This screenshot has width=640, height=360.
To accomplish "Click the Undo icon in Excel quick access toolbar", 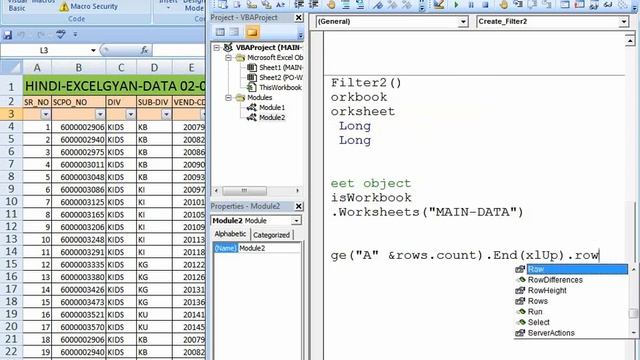I will tap(21, 35).
